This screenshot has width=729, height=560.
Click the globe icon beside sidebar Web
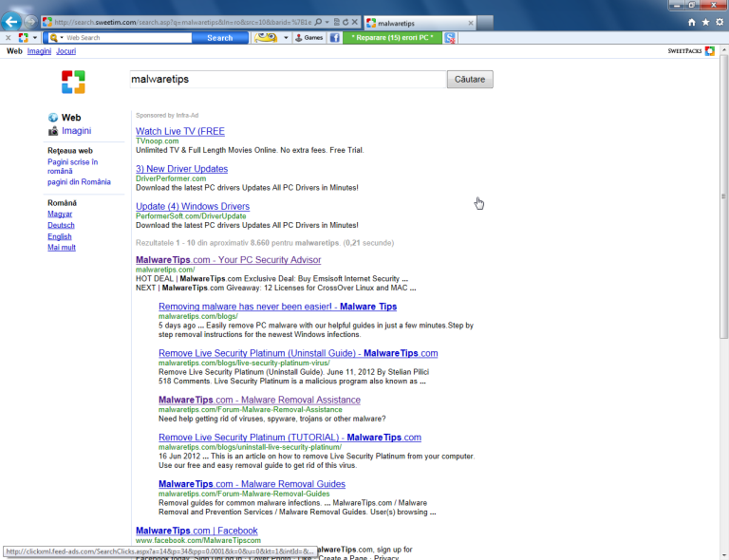click(53, 118)
